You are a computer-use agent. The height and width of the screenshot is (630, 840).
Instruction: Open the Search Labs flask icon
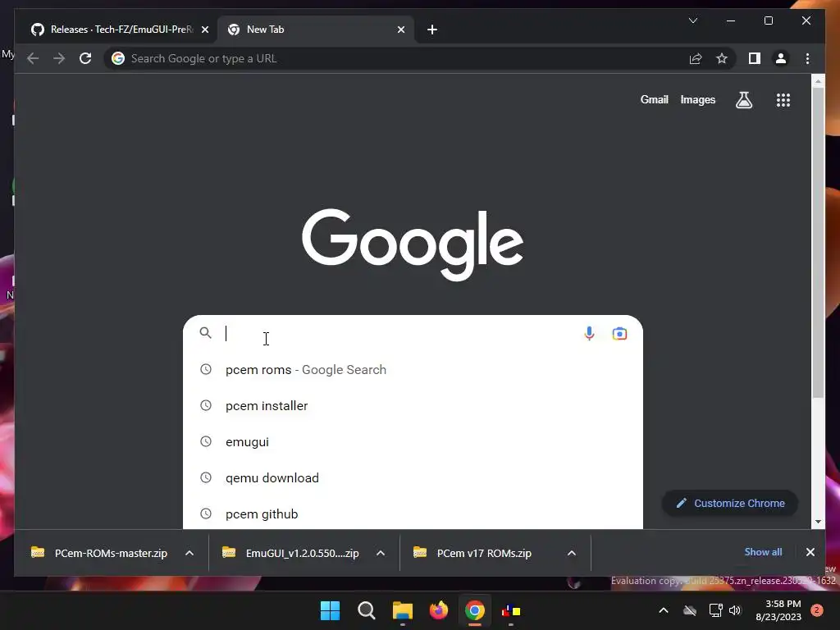[743, 99]
